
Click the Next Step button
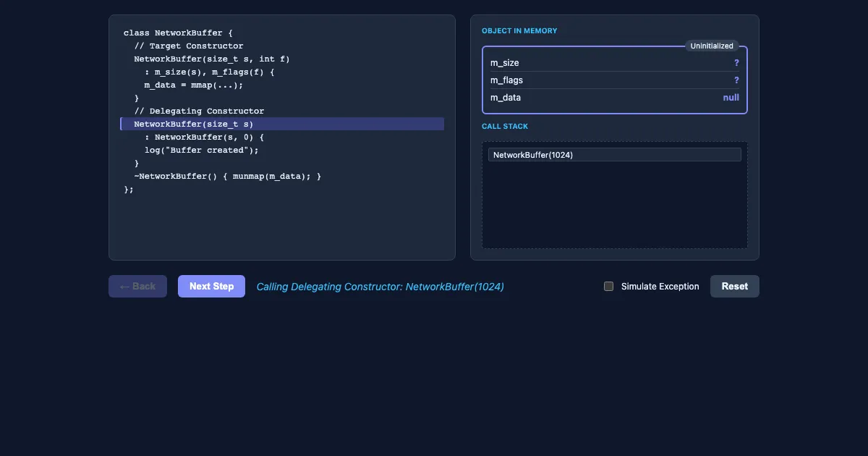tap(211, 287)
